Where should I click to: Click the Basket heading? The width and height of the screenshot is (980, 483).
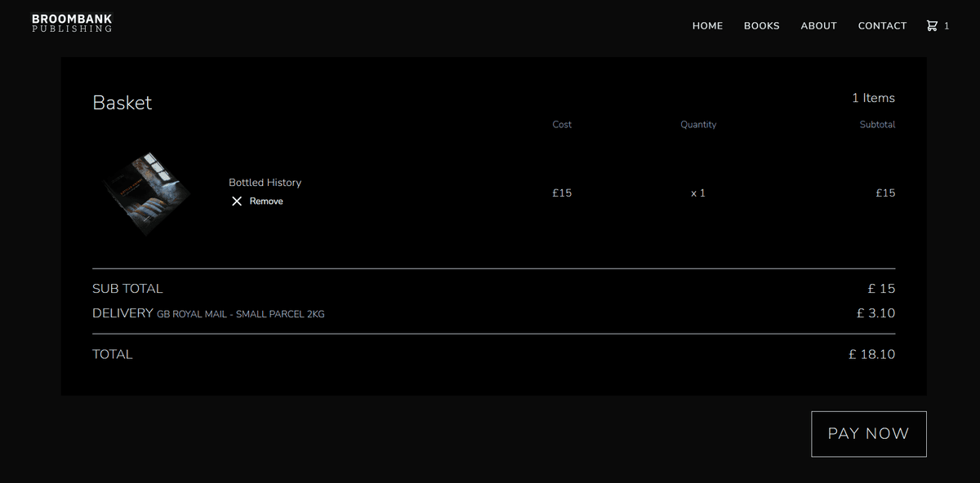point(122,103)
